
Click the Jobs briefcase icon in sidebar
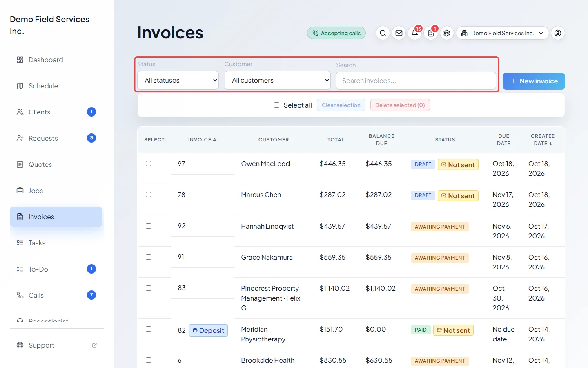pos(20,191)
